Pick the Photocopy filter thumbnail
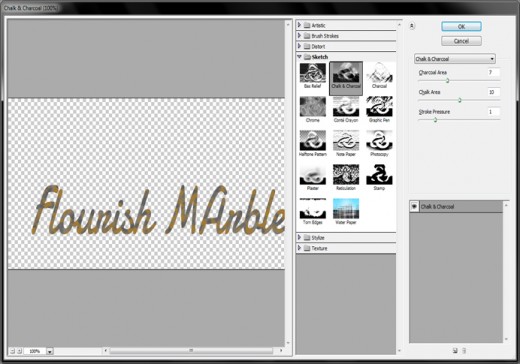520x364 pixels. click(x=379, y=141)
